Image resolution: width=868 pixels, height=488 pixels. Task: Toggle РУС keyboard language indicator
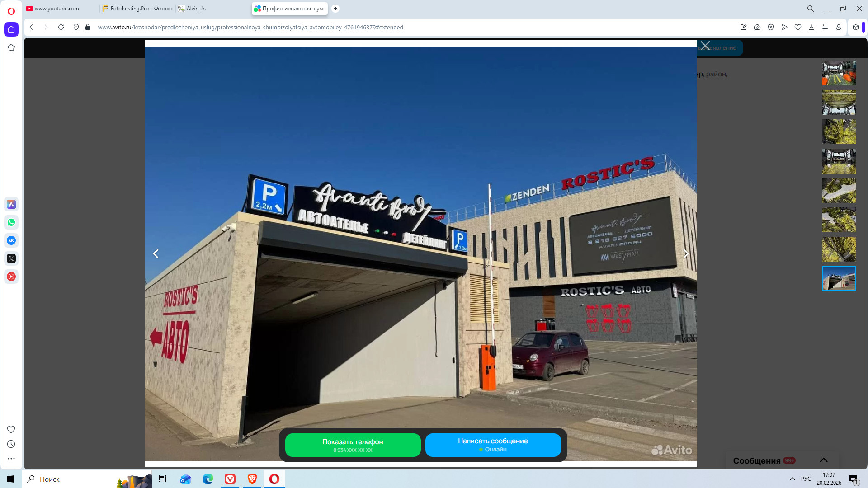point(806,479)
